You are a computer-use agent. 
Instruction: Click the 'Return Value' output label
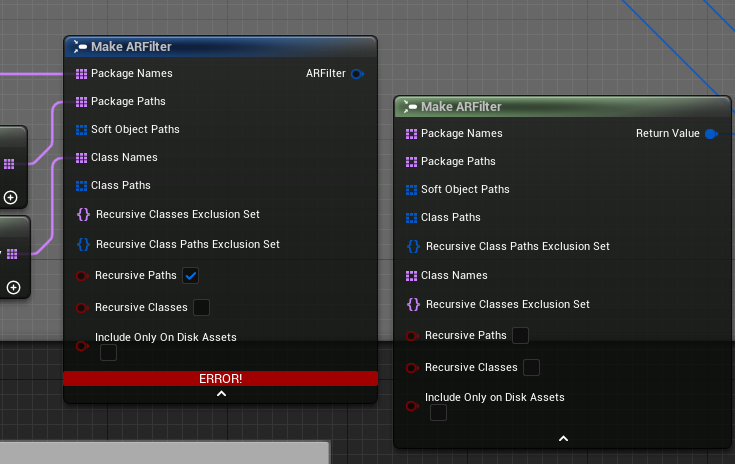(x=668, y=134)
